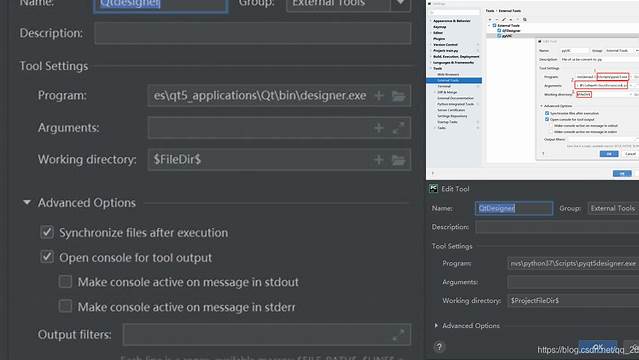Screen dimensions: 639x360
Task: Click Name field in large Edit Tool dialog
Action: (x=161, y=5)
